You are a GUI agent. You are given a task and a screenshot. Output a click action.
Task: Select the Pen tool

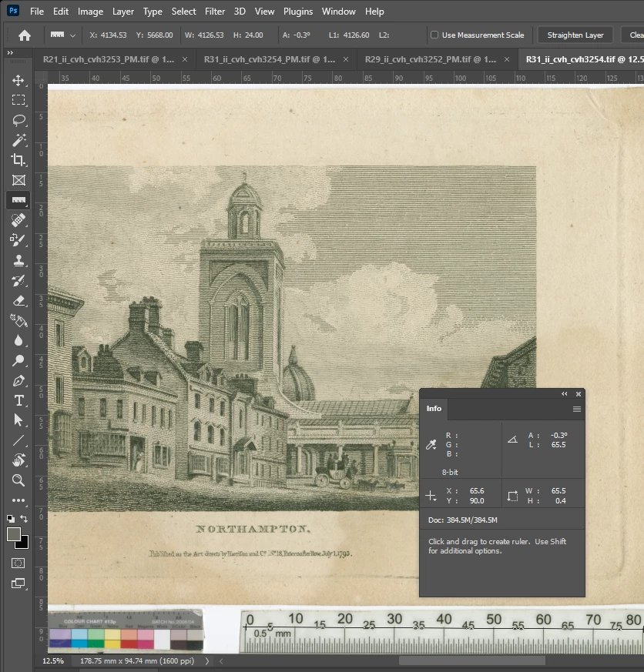[x=18, y=380]
